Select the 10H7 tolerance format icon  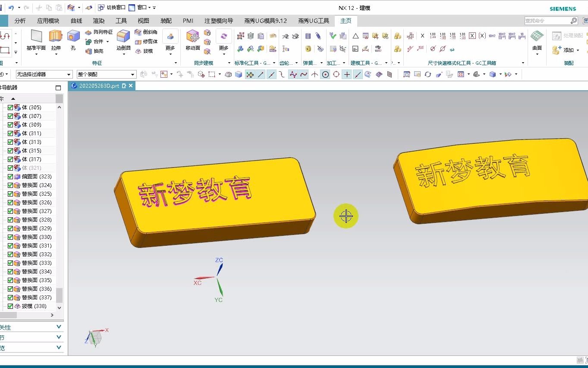click(492, 36)
